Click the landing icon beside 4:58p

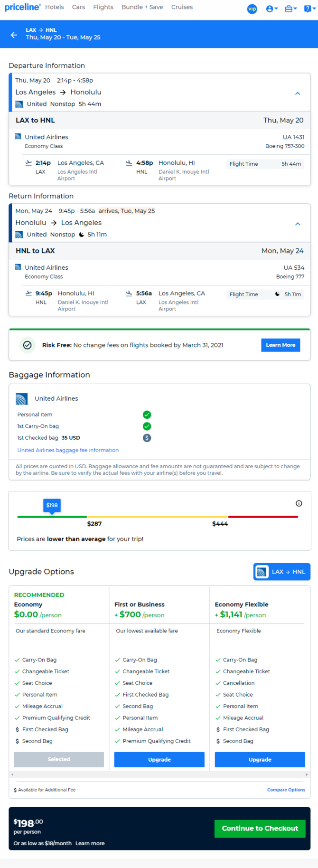129,163
